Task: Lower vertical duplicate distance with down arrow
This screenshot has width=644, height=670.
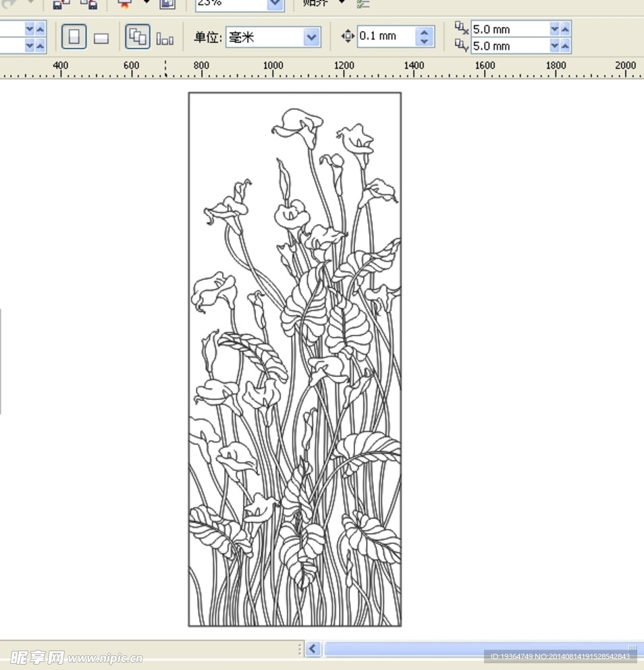Action: pyautogui.click(x=554, y=46)
